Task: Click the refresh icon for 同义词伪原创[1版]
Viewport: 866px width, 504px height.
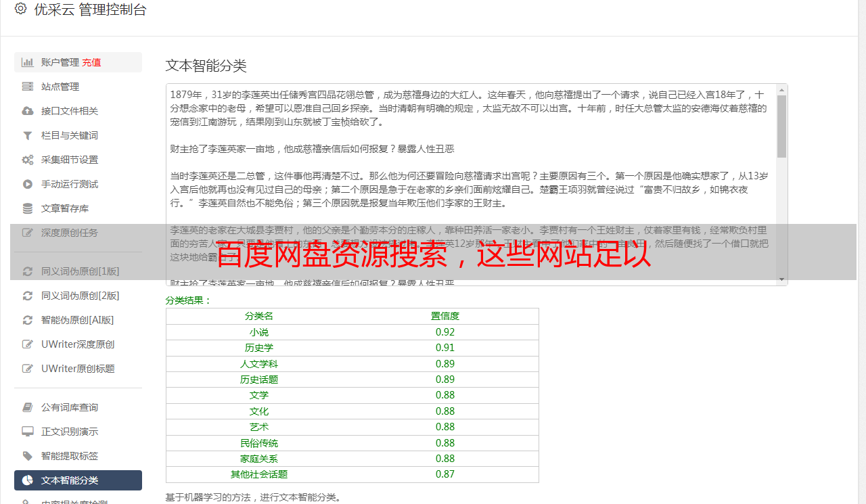Action: [28, 271]
